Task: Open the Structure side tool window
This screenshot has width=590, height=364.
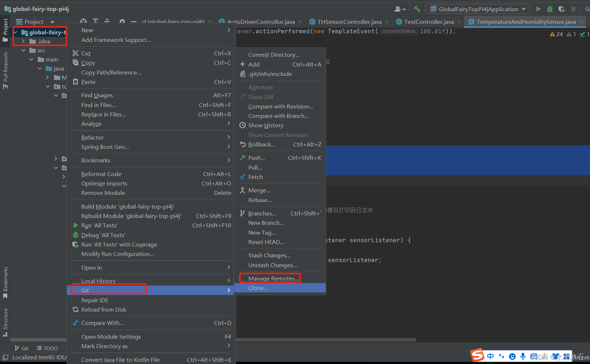Action: pos(5,322)
